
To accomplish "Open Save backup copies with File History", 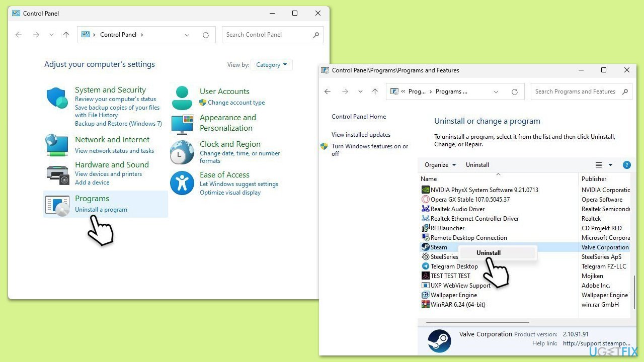I will click(x=117, y=111).
